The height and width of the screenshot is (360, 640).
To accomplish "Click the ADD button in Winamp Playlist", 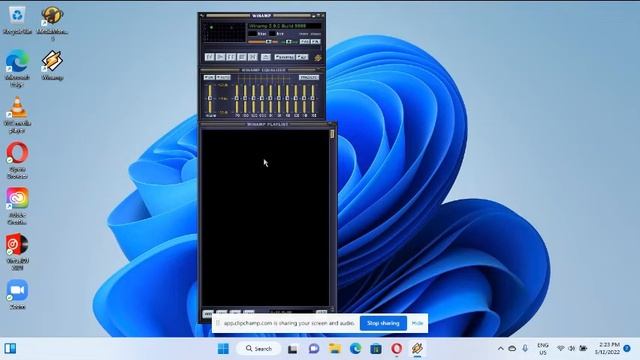I will (x=208, y=313).
